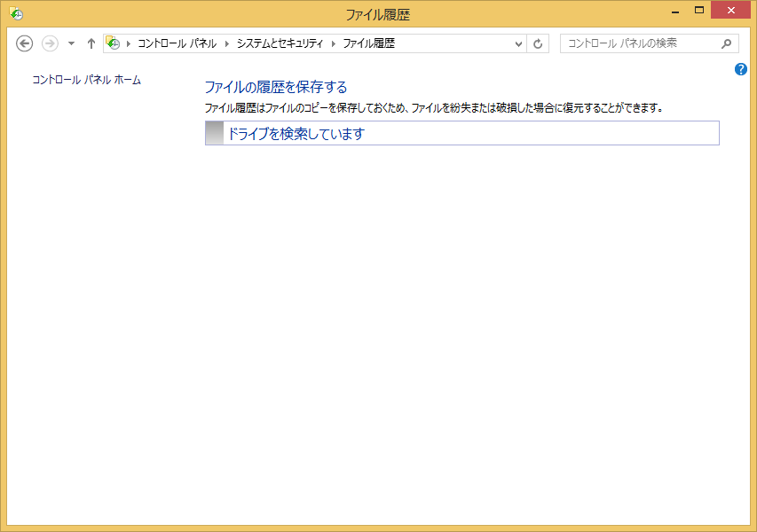Select the システムとセキュリティ breadcrumb
Screen dimensions: 757x532
(x=280, y=43)
